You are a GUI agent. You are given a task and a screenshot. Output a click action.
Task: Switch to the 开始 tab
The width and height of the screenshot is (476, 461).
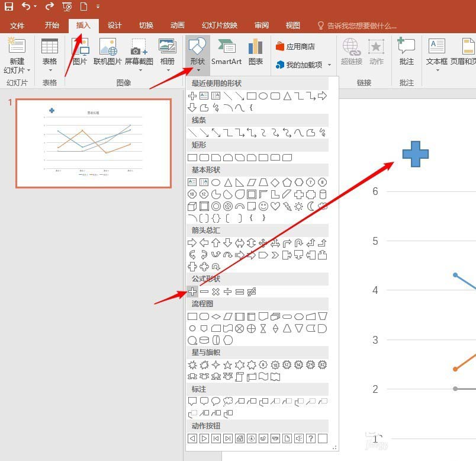tap(52, 25)
